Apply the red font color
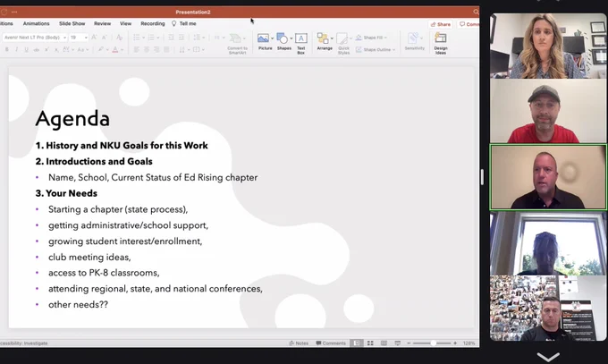 [115, 49]
